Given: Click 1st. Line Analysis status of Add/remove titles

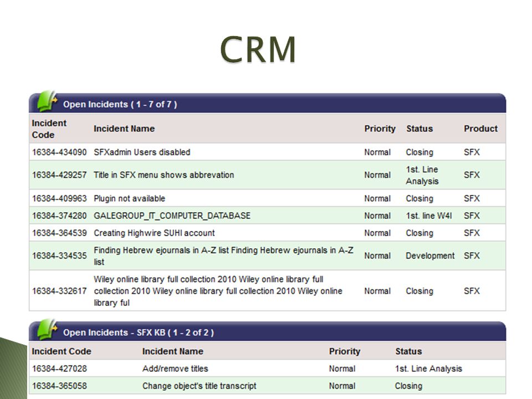Looking at the screenshot, I should [428, 369].
